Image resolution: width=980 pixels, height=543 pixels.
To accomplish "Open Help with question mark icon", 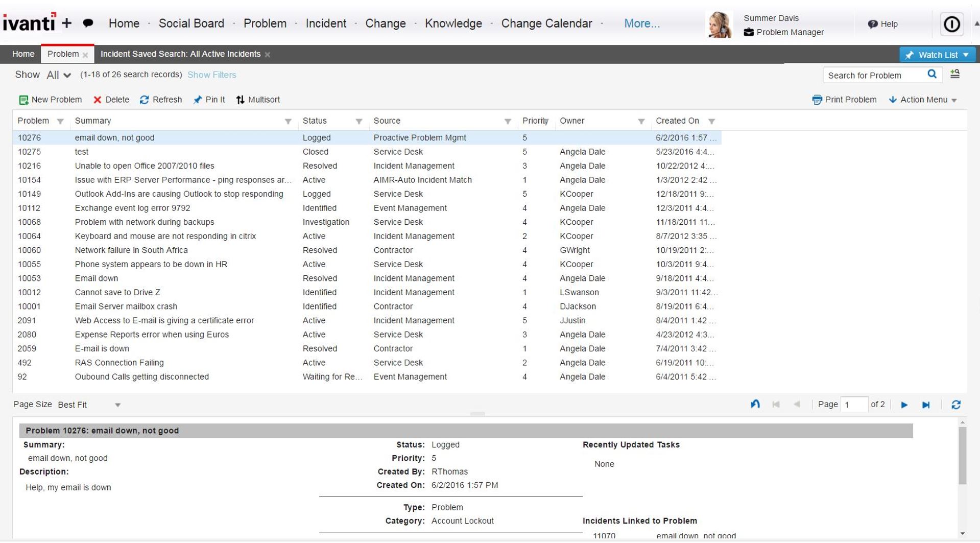I will (x=882, y=24).
